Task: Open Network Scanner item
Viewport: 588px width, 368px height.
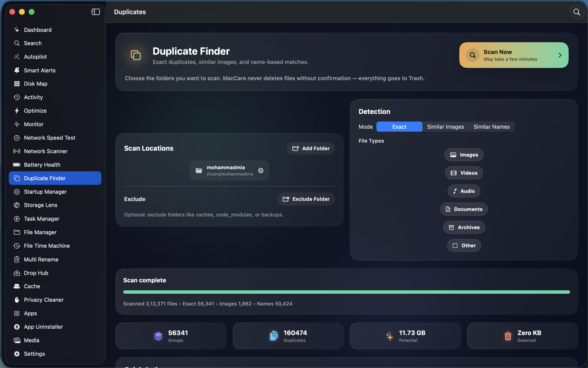Action: 55,151
